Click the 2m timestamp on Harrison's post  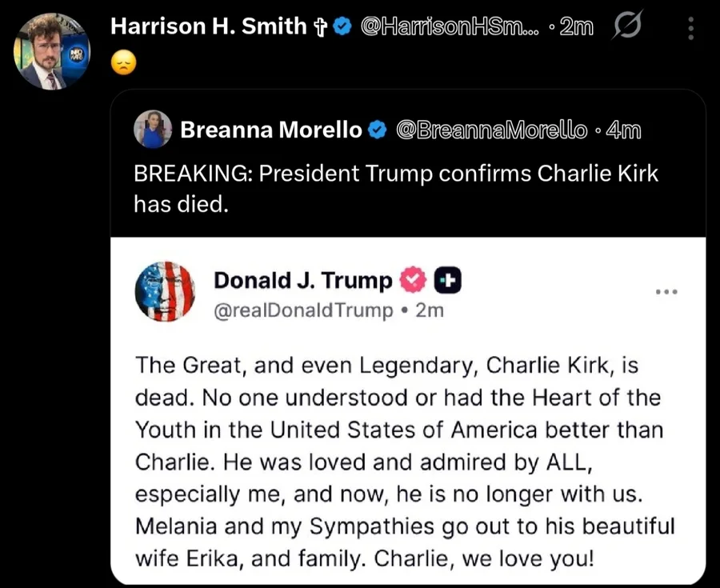click(x=576, y=26)
